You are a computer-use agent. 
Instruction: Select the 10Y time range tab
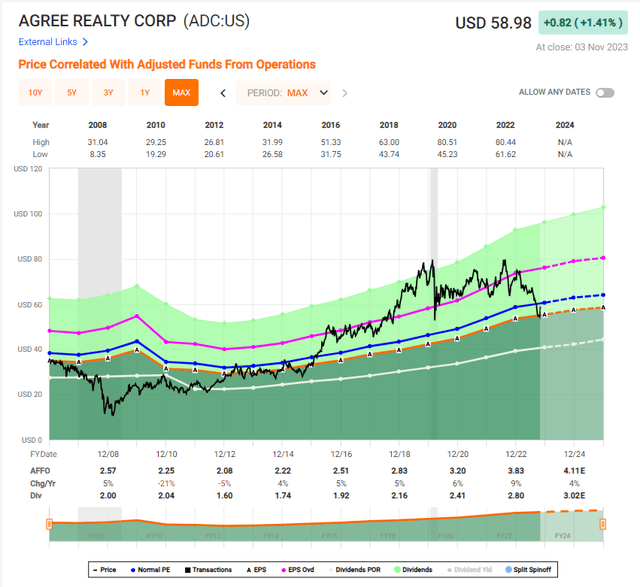(35, 93)
